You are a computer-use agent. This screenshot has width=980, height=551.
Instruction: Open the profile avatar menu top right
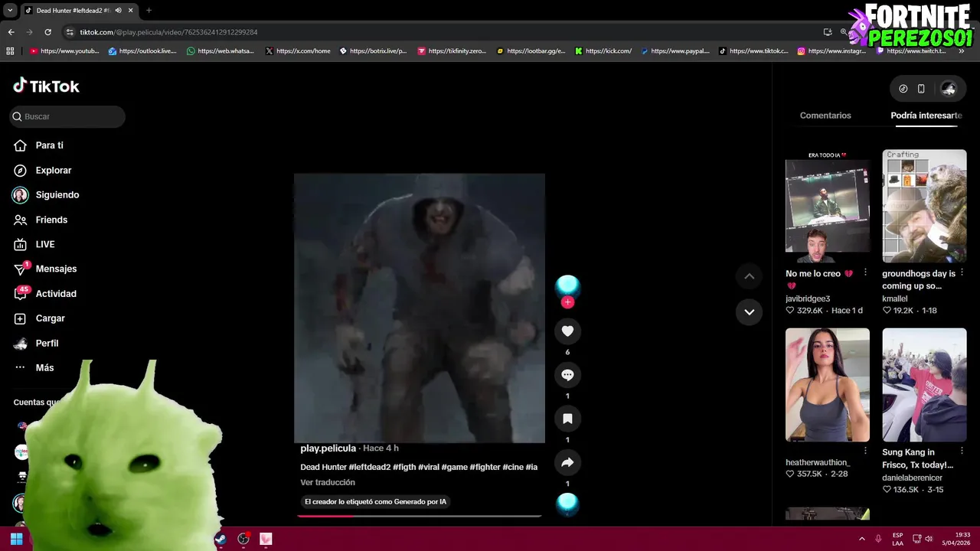point(948,89)
